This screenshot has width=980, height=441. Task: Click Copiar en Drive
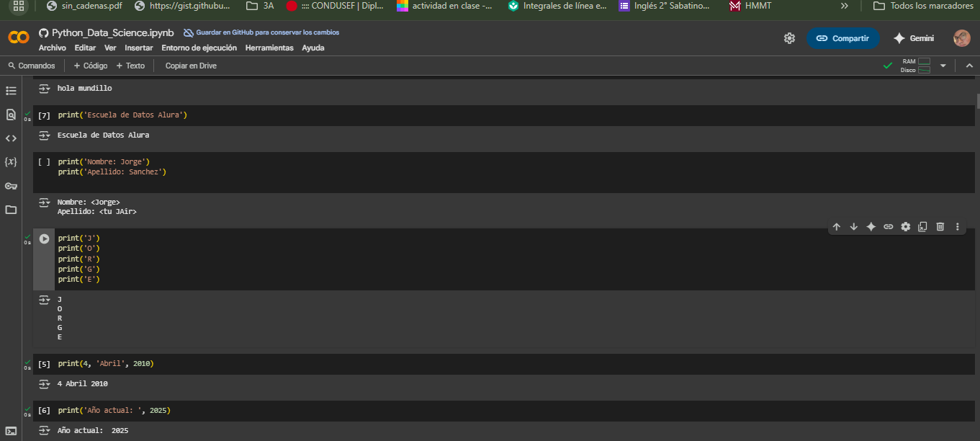191,66
